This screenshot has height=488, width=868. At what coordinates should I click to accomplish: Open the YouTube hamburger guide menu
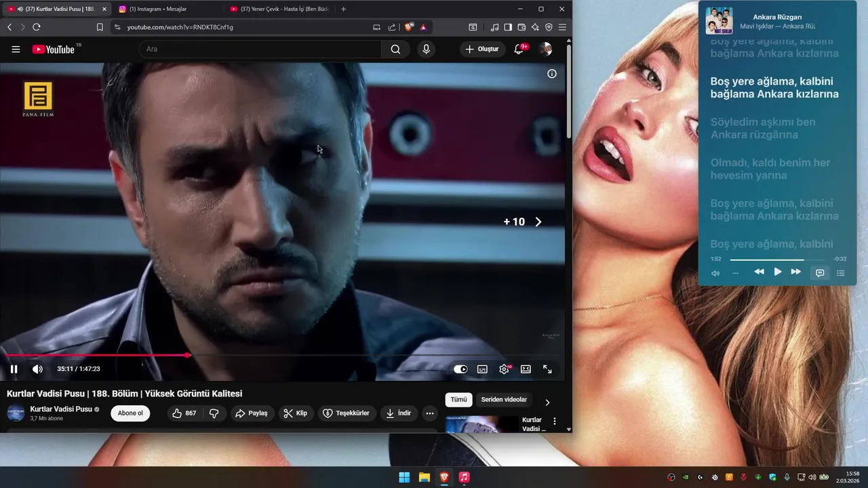(x=16, y=49)
